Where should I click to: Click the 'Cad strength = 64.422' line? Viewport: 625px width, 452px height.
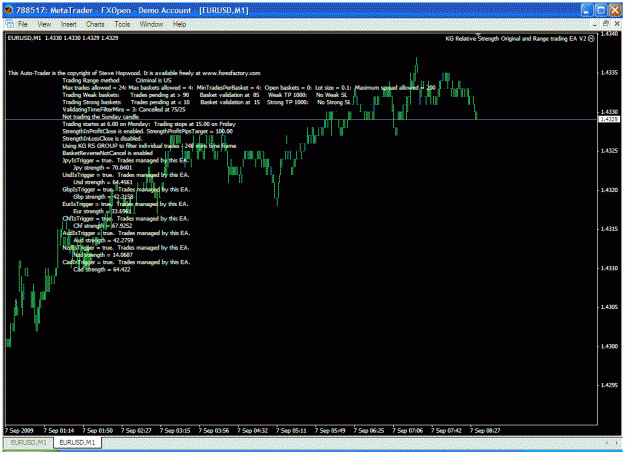[102, 270]
